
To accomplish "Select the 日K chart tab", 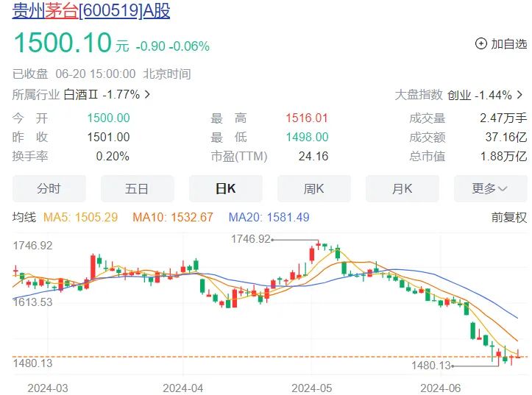I will (225, 189).
